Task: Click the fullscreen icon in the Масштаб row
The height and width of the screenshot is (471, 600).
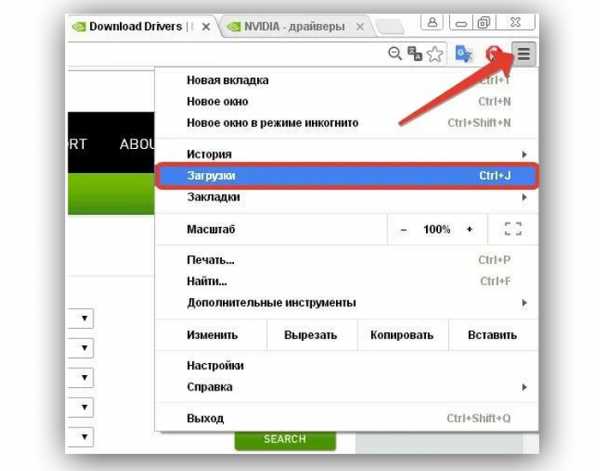Action: (513, 229)
